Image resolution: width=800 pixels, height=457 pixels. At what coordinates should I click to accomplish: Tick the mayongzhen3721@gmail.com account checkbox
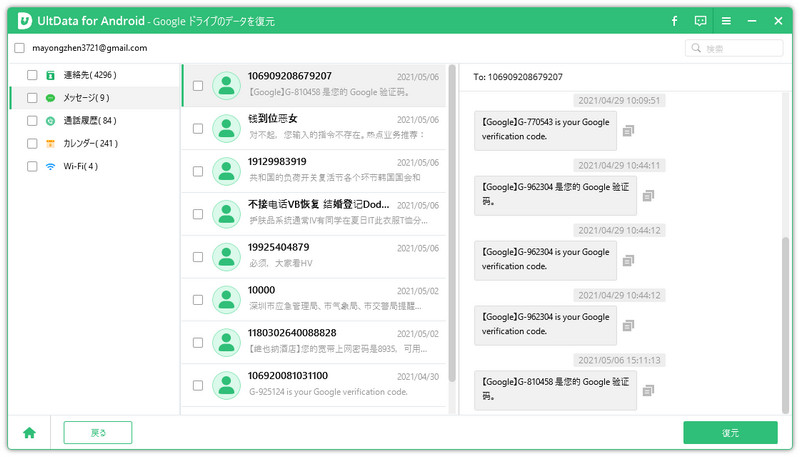click(x=20, y=47)
